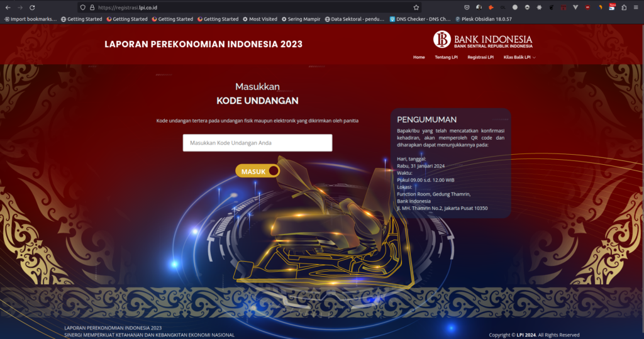Image resolution: width=644 pixels, height=339 pixels.
Task: Click the React DevTools extension icon
Action: [x=539, y=8]
